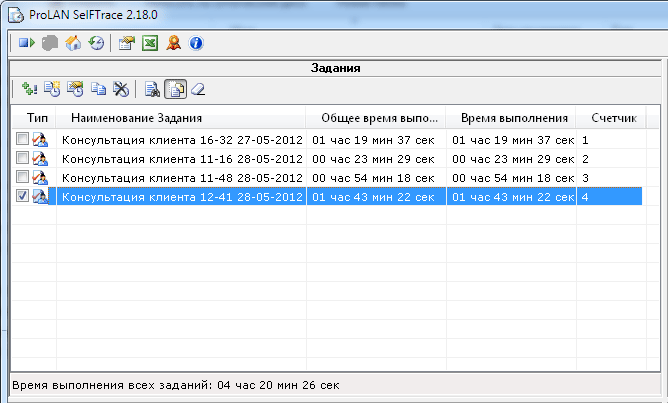Uncheck the box for task 12-41 28-05-2012

[22, 197]
